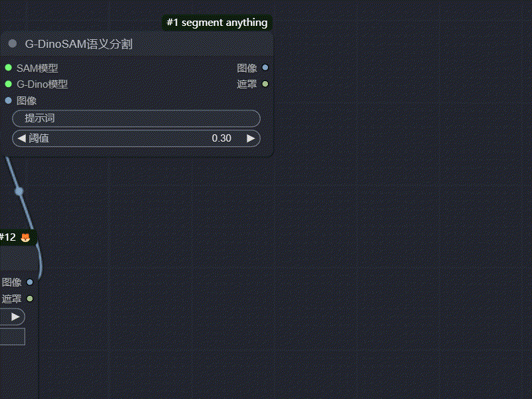532x399 pixels.
Task: Increase 阈值 with the right arrow
Action: [251, 138]
